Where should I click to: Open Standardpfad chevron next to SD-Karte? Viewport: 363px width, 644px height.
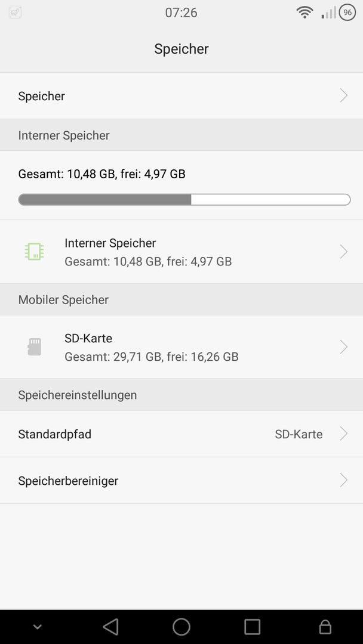point(344,434)
